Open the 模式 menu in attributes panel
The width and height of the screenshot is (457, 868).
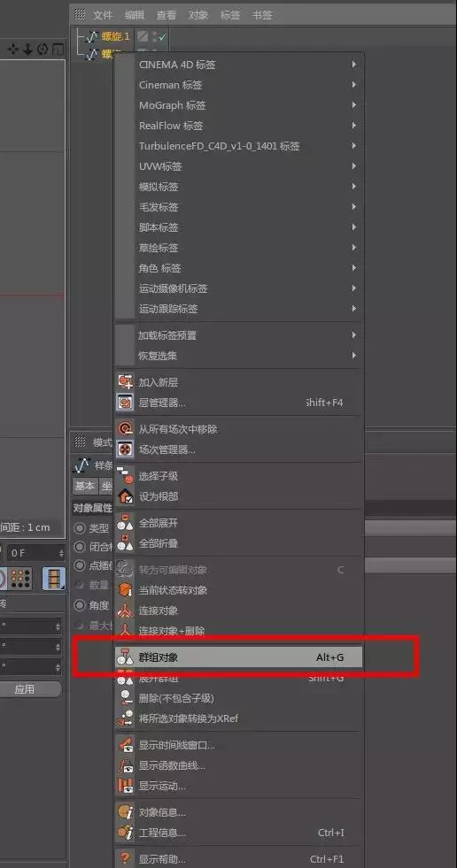[103, 442]
